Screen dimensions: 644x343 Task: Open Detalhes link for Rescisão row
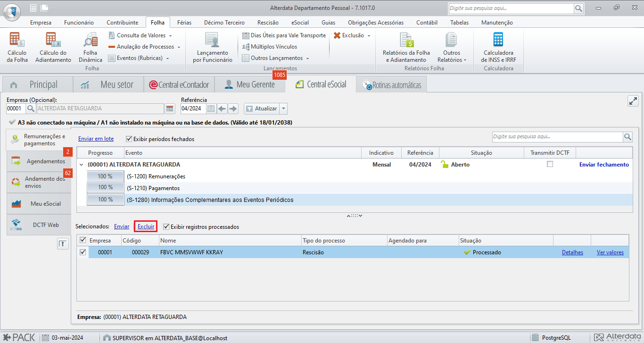(x=572, y=252)
